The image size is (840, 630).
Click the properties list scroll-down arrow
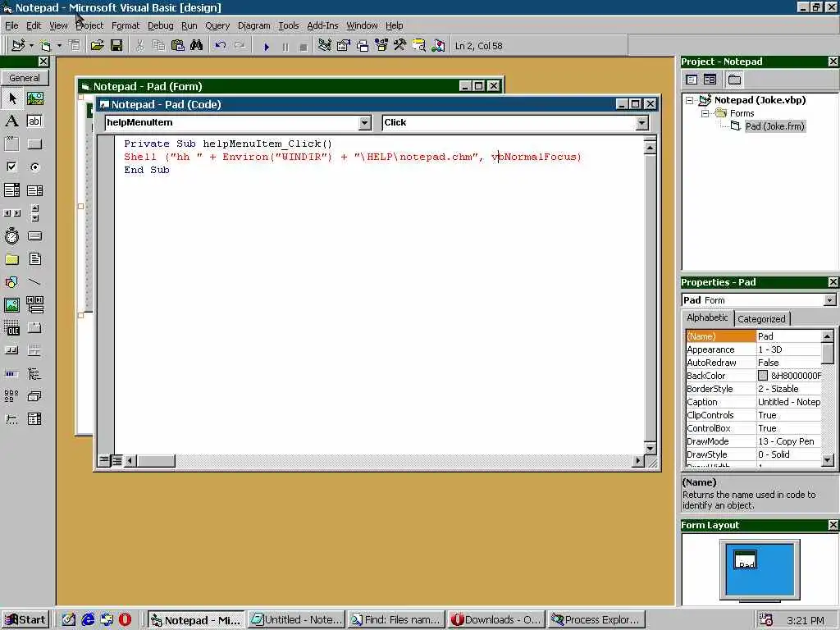(828, 459)
